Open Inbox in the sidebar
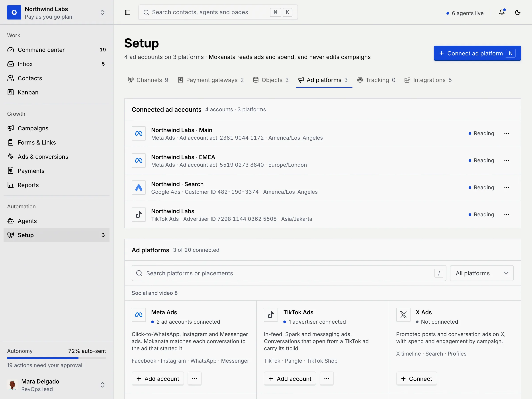Viewport: 532px width, 399px height. [x=57, y=64]
